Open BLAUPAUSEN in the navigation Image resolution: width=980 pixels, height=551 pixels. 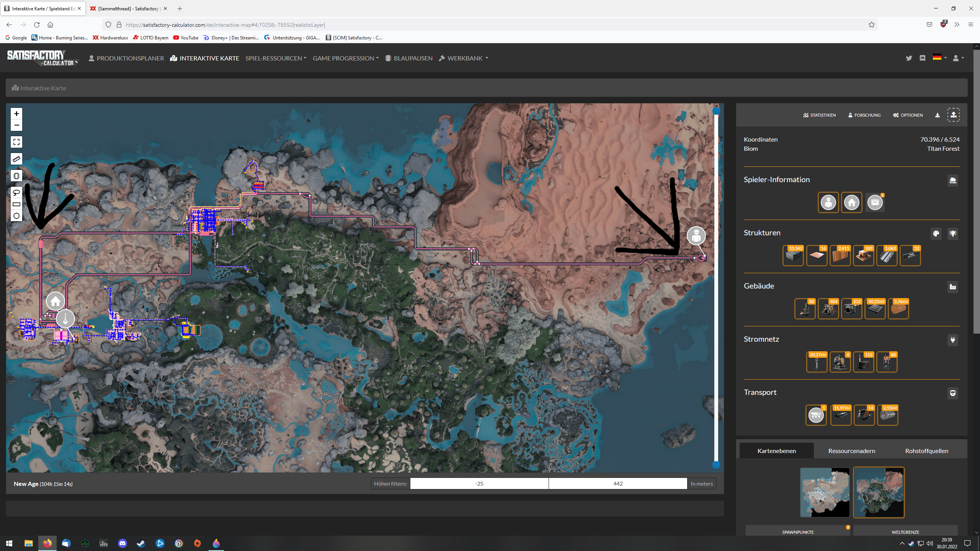click(409, 58)
